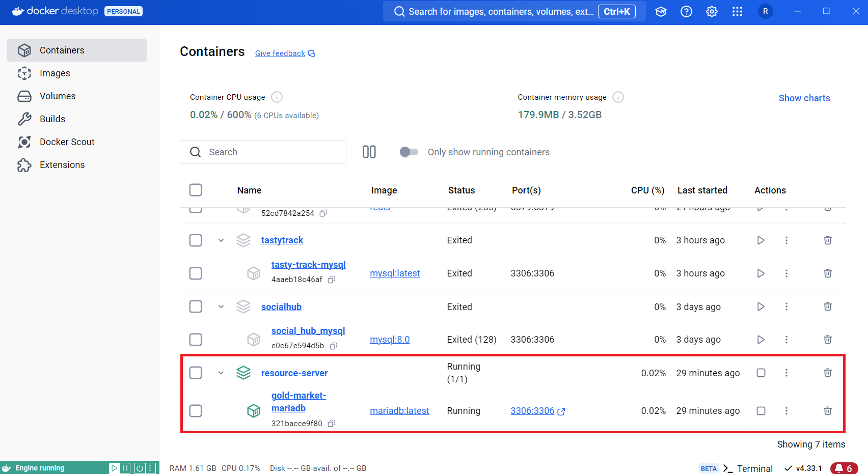This screenshot has width=868, height=474.
Task: Go to Images in the sidebar
Action: click(76, 73)
